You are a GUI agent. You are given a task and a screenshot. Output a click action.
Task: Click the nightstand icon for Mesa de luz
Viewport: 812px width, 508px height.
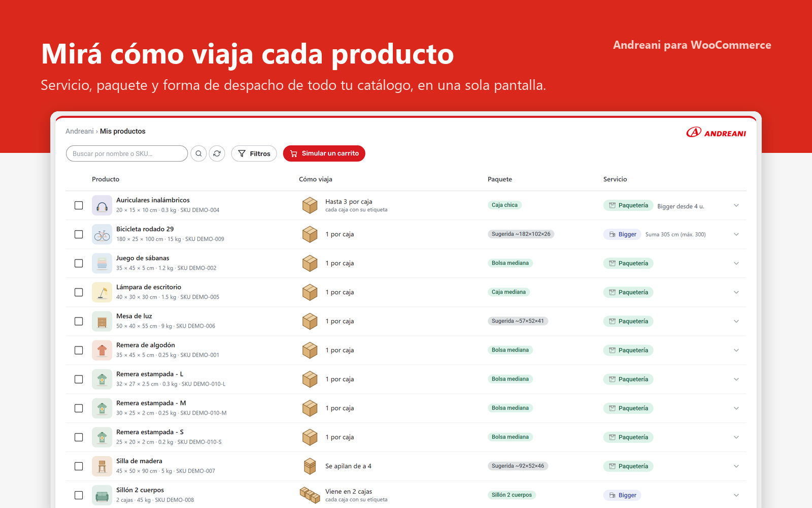[x=102, y=321]
